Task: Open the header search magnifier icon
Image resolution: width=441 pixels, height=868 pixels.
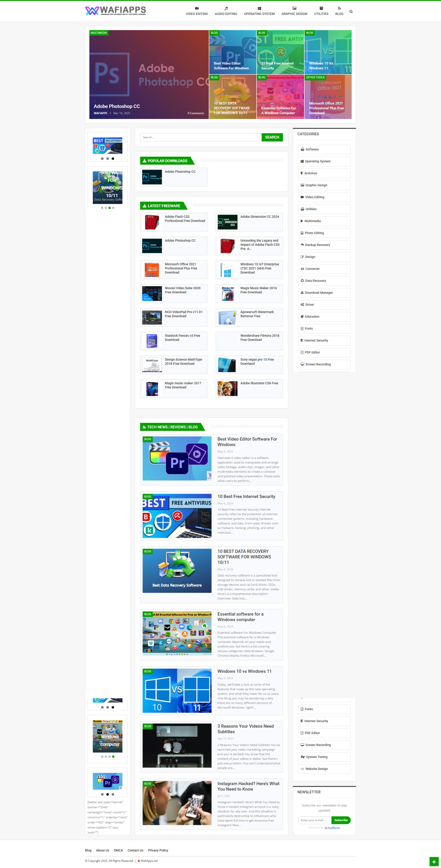Action: pyautogui.click(x=351, y=12)
